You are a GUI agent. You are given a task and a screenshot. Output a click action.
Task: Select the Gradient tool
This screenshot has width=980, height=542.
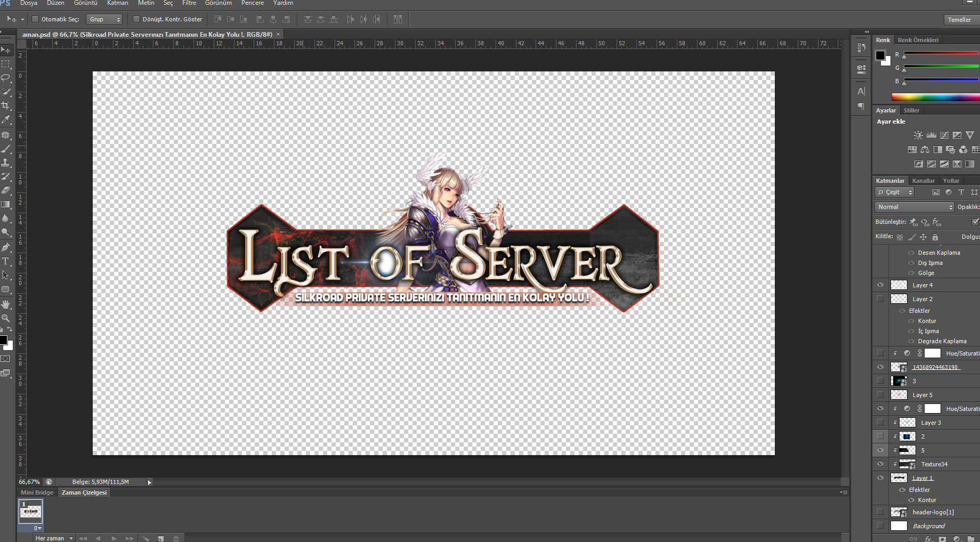[x=6, y=204]
